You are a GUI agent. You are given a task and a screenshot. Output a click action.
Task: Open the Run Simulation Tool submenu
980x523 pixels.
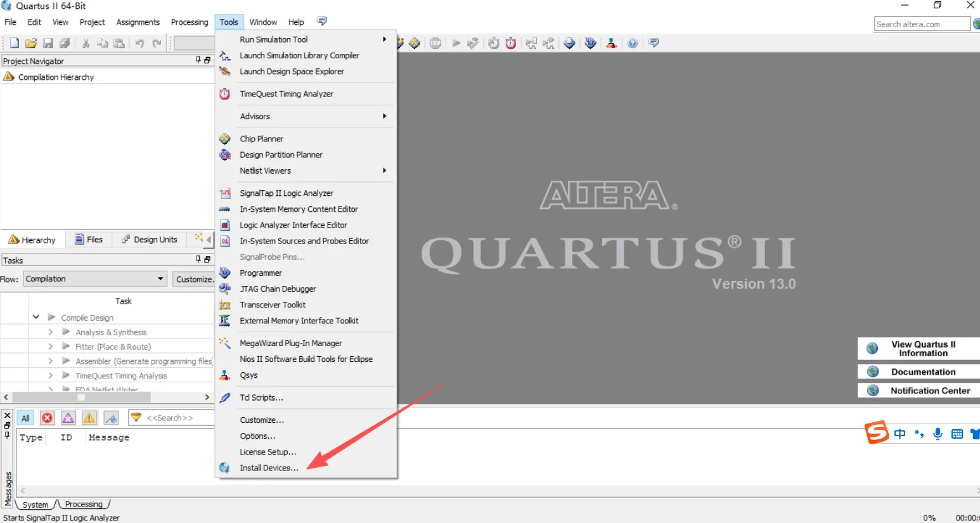click(306, 39)
